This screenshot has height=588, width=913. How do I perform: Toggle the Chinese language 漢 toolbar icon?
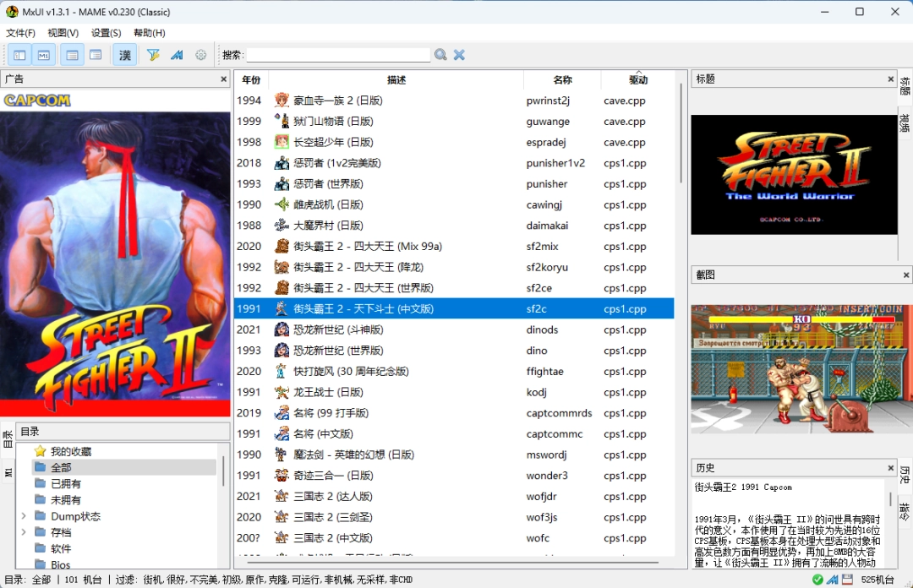(124, 54)
